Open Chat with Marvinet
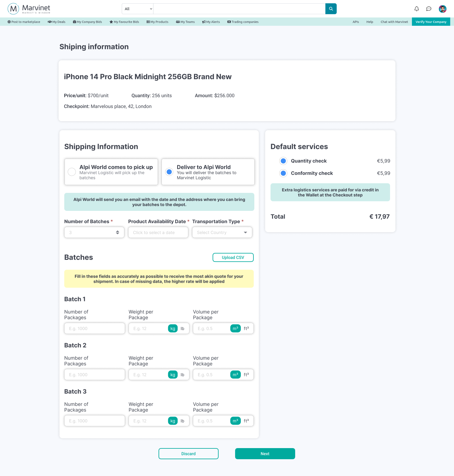Image resolution: width=454 pixels, height=476 pixels. pyautogui.click(x=394, y=22)
